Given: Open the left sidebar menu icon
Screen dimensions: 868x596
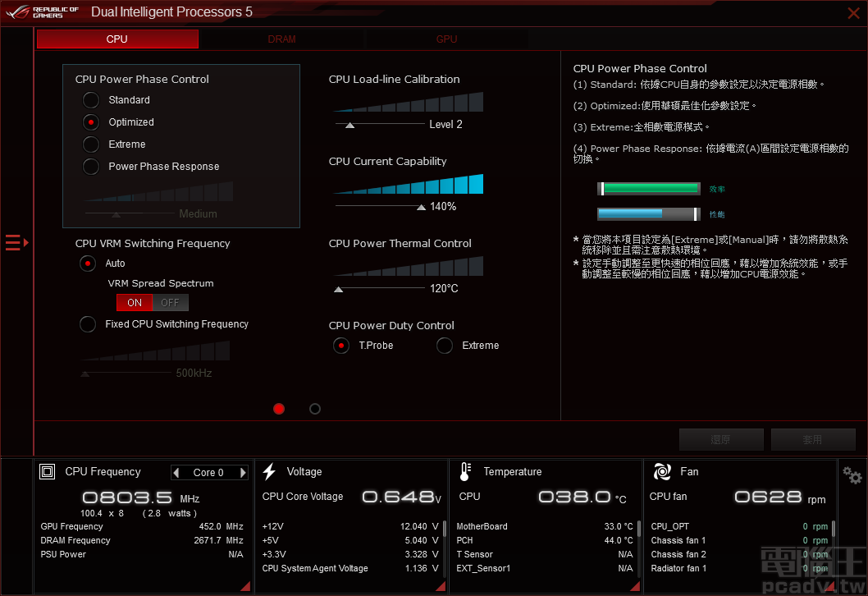Looking at the screenshot, I should pos(16,243).
